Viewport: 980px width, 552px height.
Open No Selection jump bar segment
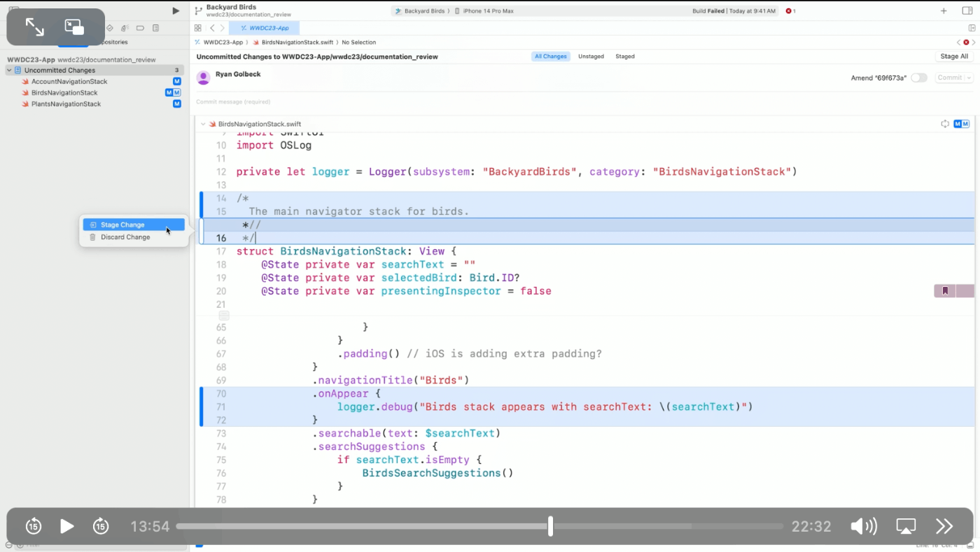359,43
